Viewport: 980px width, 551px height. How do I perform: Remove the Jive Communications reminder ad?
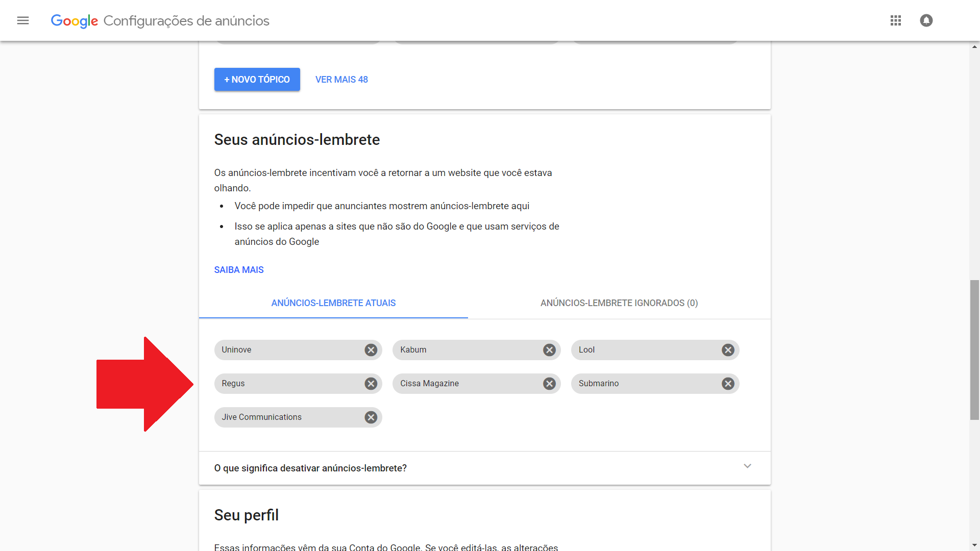(x=371, y=417)
